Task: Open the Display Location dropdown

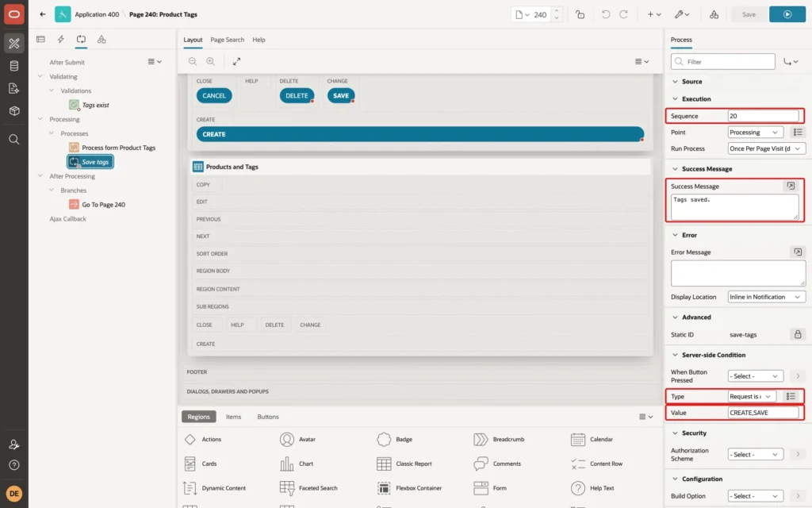Action: pyautogui.click(x=767, y=297)
